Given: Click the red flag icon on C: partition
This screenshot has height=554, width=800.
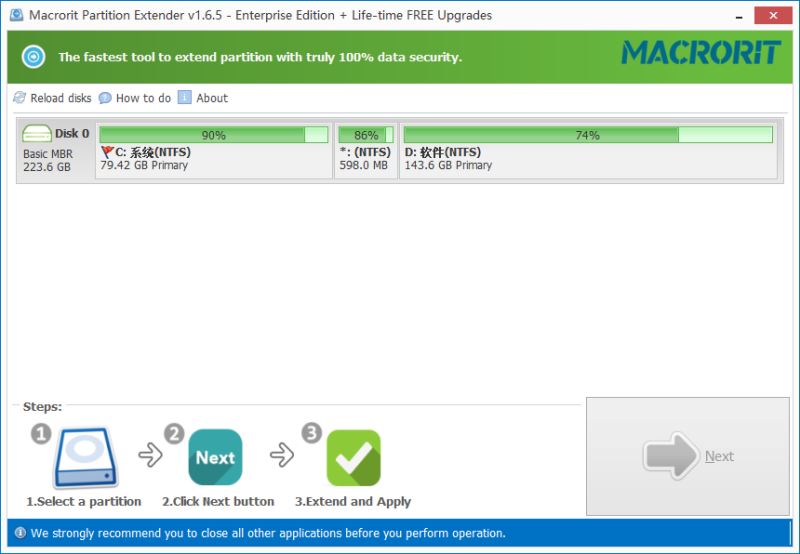Looking at the screenshot, I should tap(107, 152).
